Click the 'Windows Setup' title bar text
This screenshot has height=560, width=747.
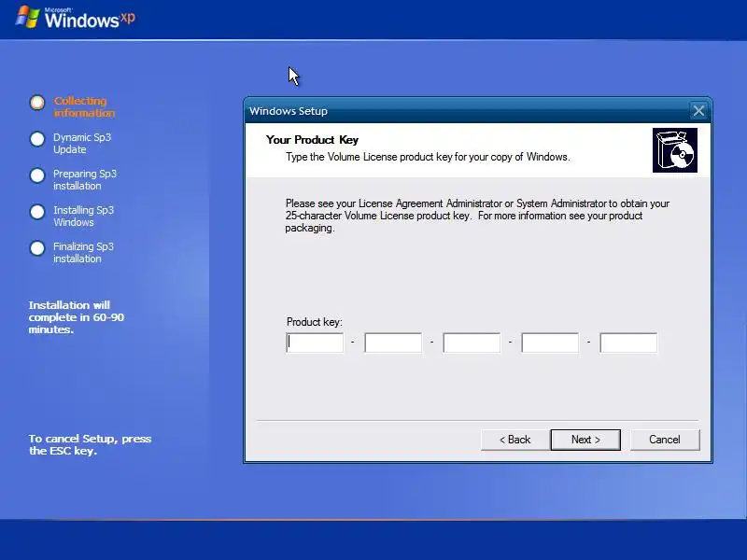(289, 111)
